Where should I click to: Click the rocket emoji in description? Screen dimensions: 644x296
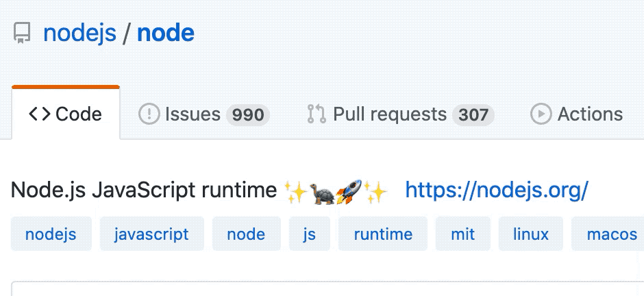pos(349,191)
